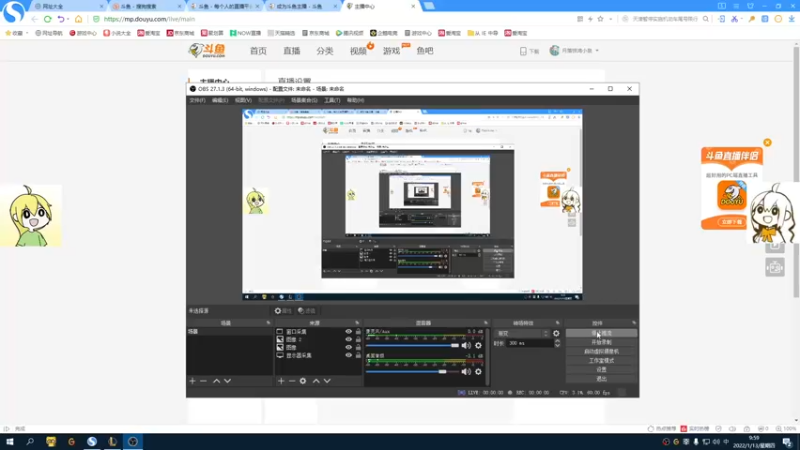Open the 渐变 scene transition dropdown

pos(522,333)
